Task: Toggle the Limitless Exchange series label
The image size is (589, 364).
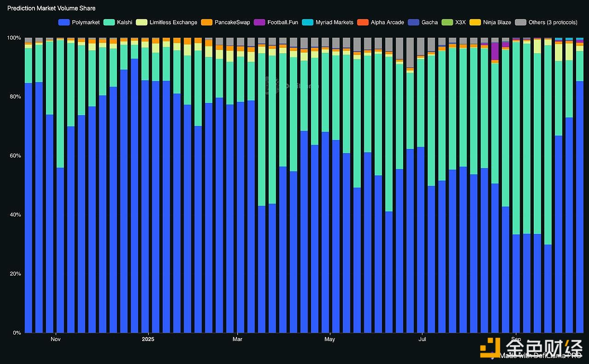Action: (x=173, y=22)
